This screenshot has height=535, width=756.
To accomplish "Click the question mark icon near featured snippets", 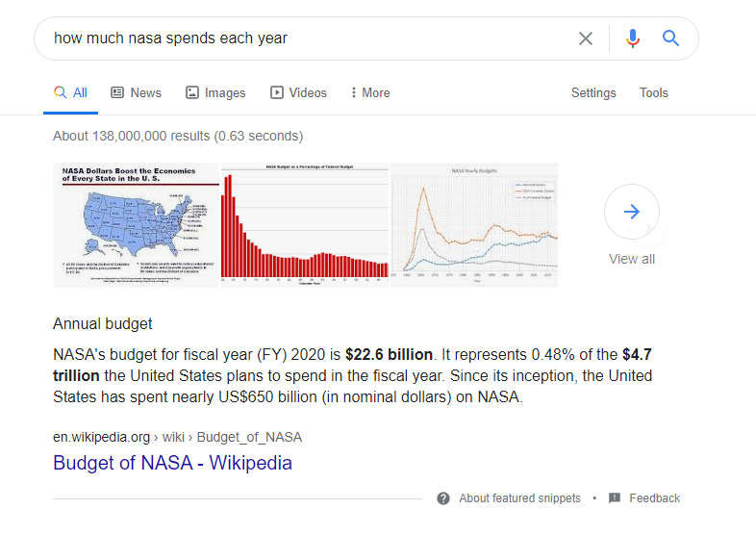I will (443, 498).
